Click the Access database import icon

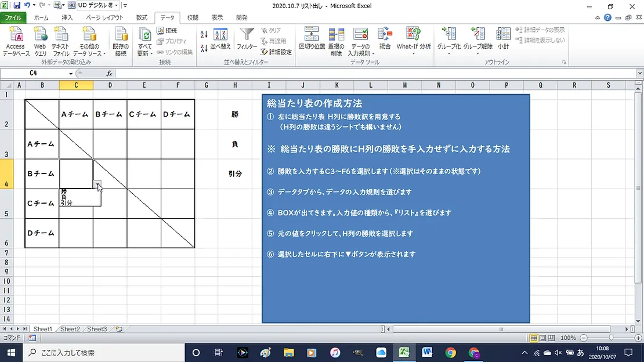16,35
